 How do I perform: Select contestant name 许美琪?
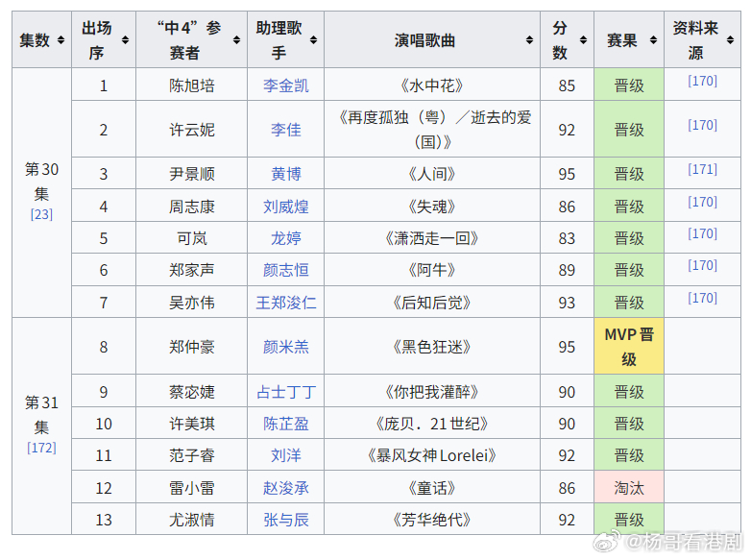[191, 424]
